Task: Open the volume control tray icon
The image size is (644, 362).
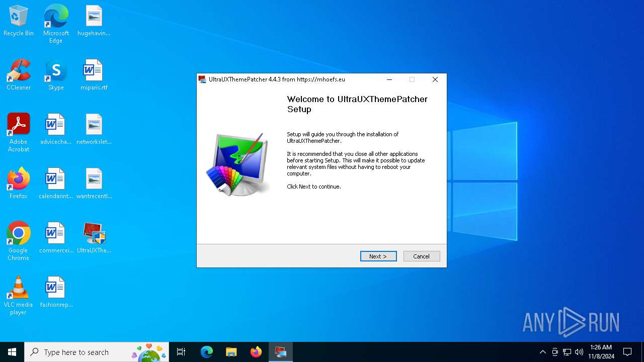Action: [x=579, y=352]
